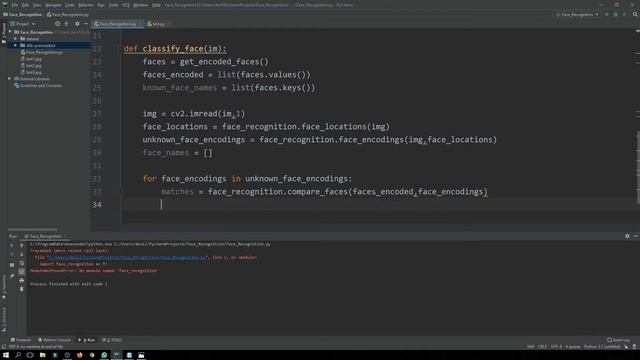
Task: Open the traceback file path link in console
Action: click(x=127, y=258)
